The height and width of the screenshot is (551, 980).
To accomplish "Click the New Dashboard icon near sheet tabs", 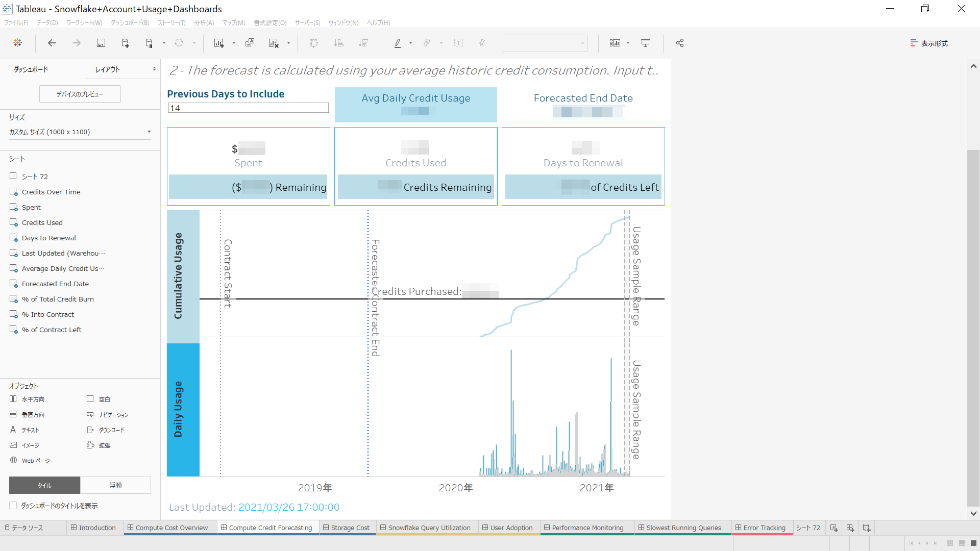I will [850, 528].
